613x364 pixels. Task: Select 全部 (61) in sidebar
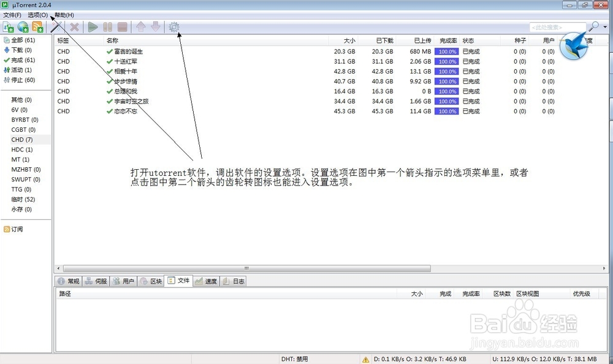pos(23,40)
